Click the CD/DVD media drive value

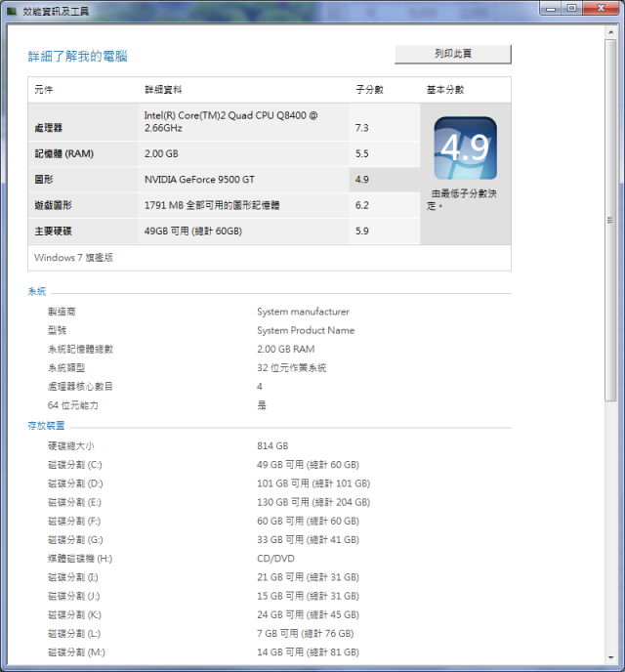pyautogui.click(x=275, y=559)
